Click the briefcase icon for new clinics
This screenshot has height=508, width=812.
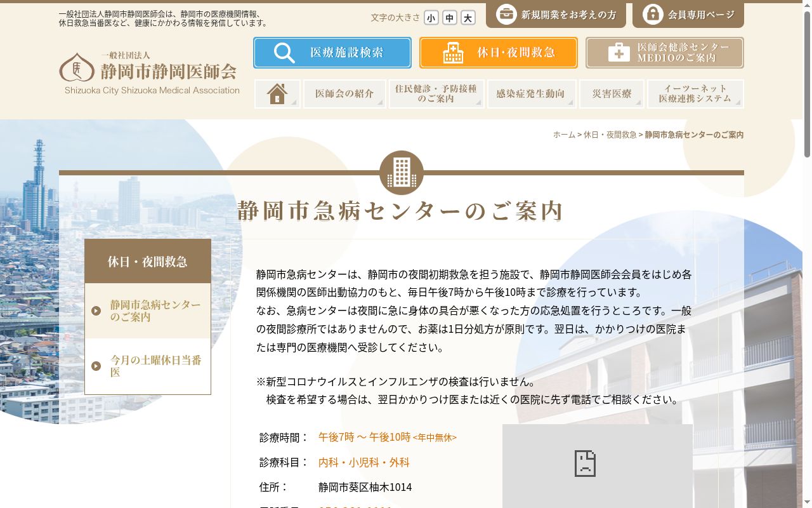(506, 14)
